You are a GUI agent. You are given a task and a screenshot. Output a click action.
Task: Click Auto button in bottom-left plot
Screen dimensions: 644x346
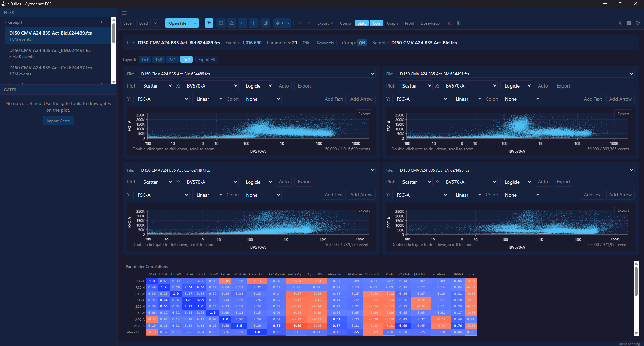tap(284, 182)
